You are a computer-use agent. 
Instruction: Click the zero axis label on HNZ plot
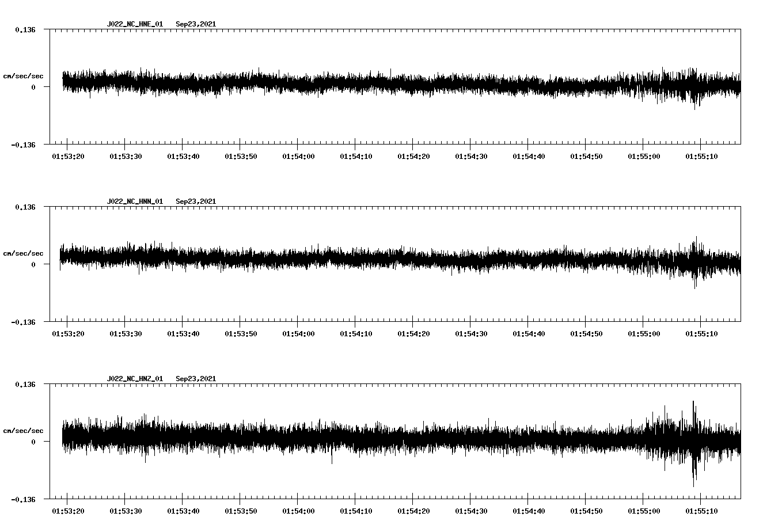point(33,442)
